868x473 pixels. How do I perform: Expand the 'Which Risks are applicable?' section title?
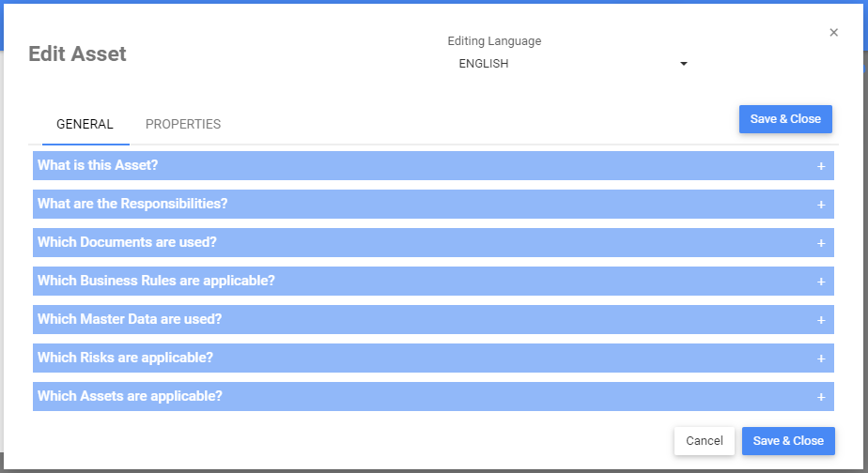click(125, 359)
